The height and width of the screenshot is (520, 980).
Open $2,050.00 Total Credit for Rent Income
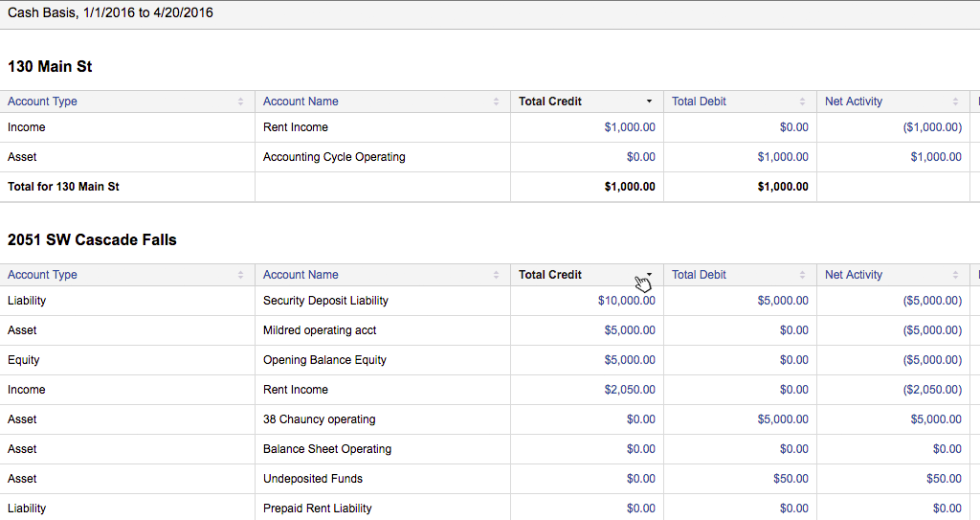(x=630, y=390)
